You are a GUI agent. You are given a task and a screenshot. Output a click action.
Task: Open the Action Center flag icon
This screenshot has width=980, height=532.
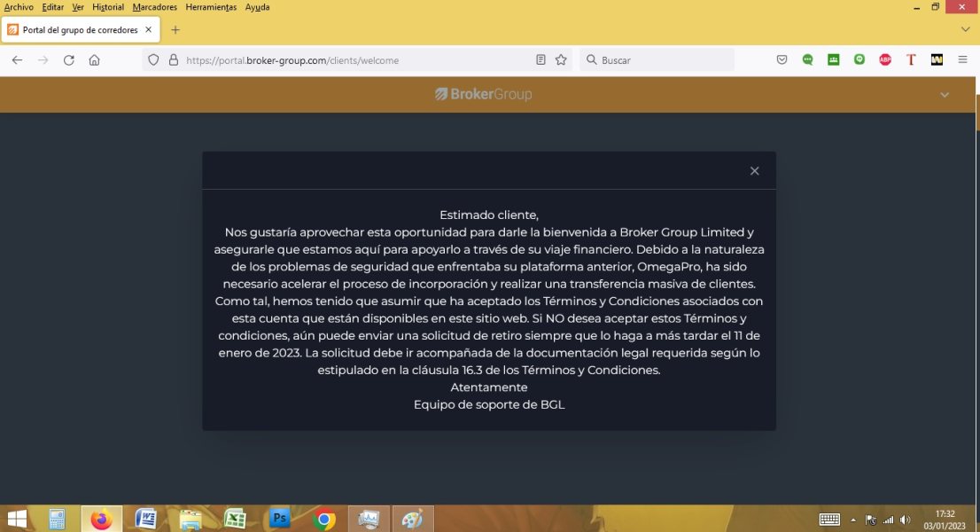[871, 520]
